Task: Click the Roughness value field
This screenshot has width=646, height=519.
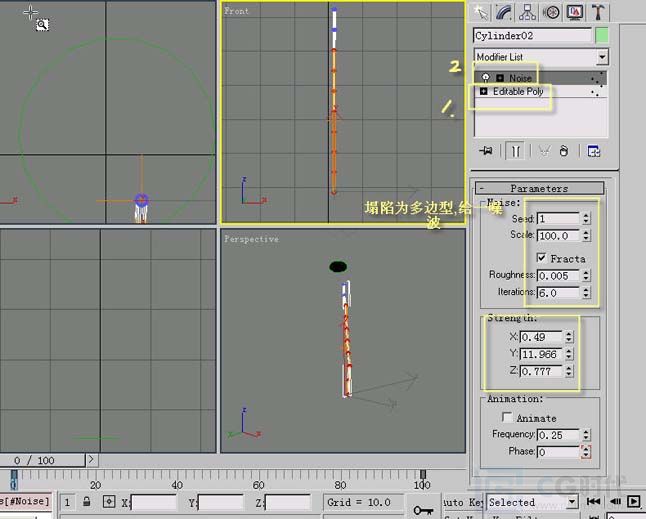Action: [x=558, y=276]
